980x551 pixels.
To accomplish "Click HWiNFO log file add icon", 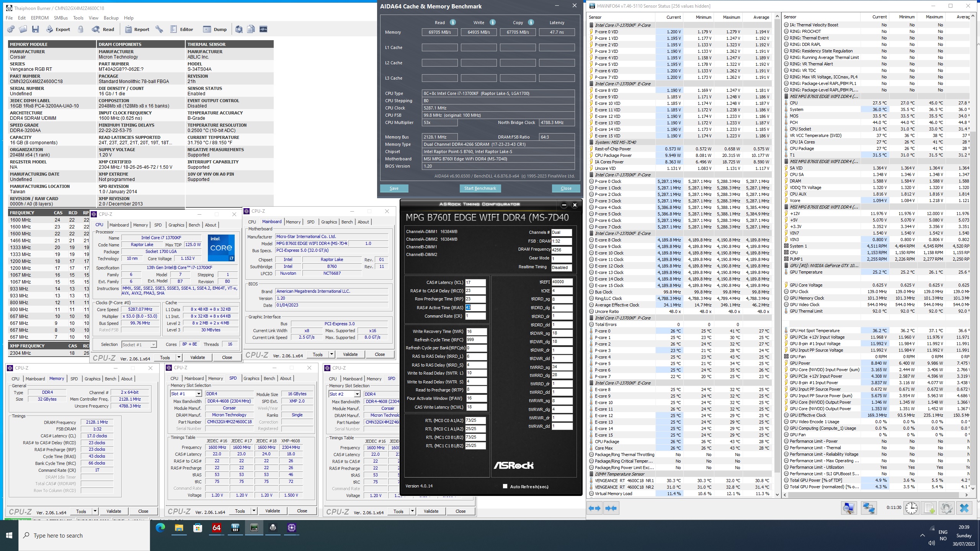I will (929, 508).
